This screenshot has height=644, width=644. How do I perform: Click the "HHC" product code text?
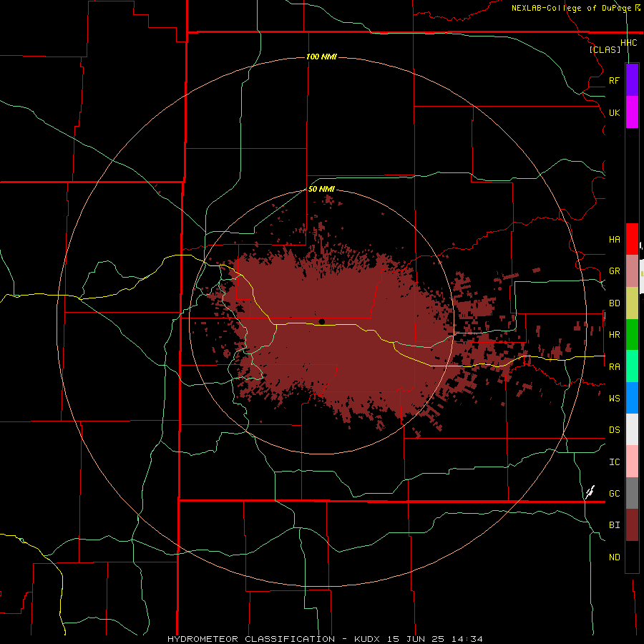[x=628, y=43]
